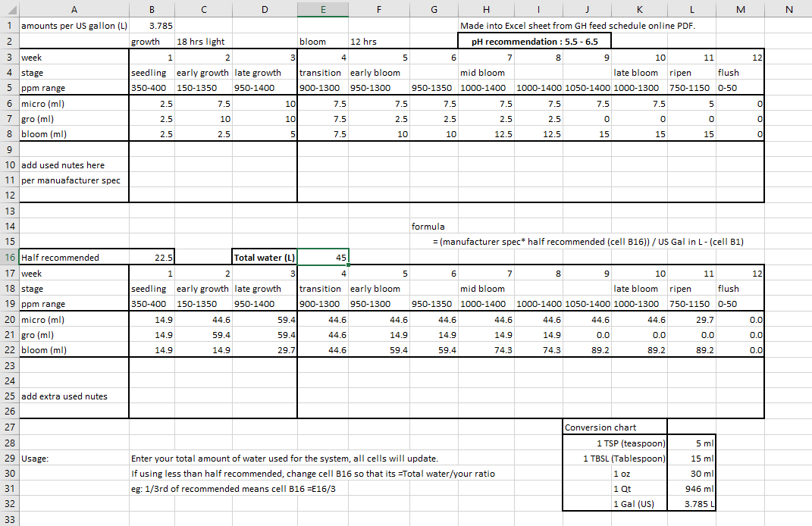Image resolution: width=812 pixels, height=526 pixels.
Task: Click the '18 hrs light' cell
Action: (200, 42)
